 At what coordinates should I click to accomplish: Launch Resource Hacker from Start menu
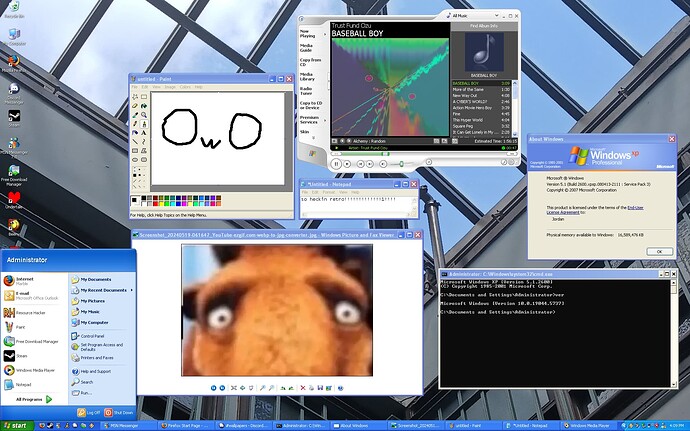[25, 313]
